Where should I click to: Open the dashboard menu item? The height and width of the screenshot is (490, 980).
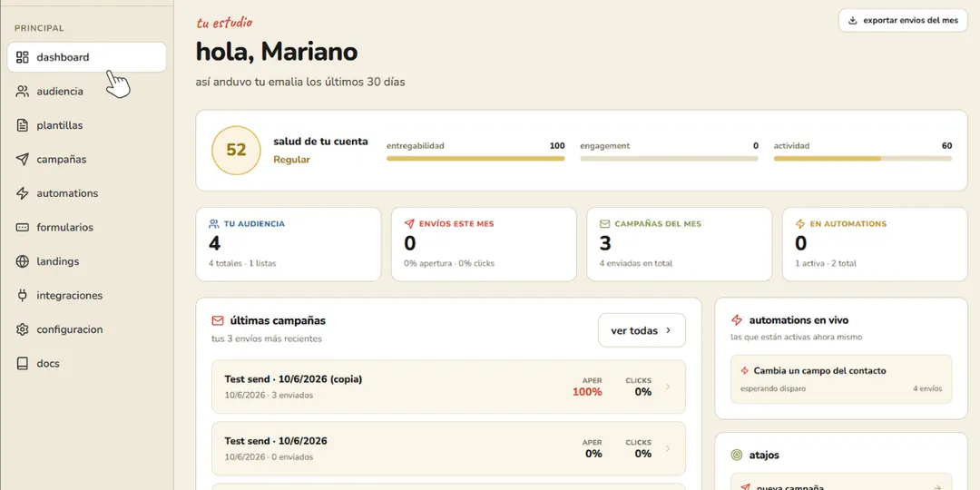(x=87, y=57)
